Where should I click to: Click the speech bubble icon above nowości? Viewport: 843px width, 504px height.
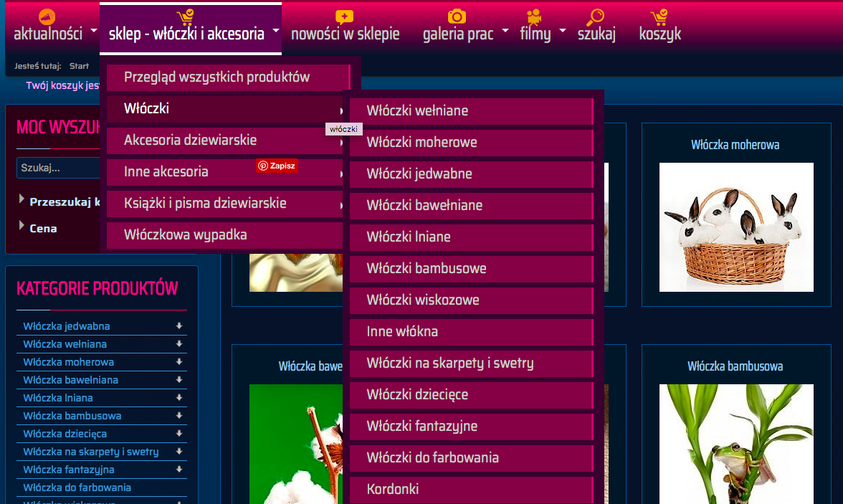[344, 16]
